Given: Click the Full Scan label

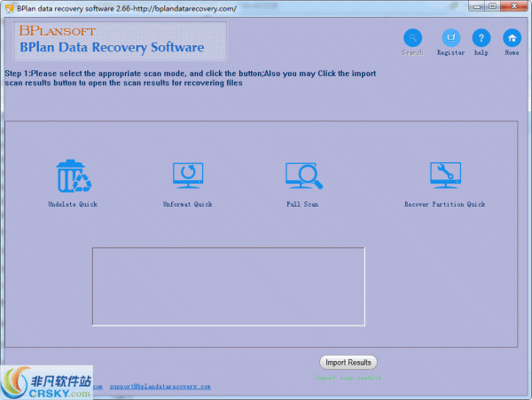Looking at the screenshot, I should coord(302,204).
